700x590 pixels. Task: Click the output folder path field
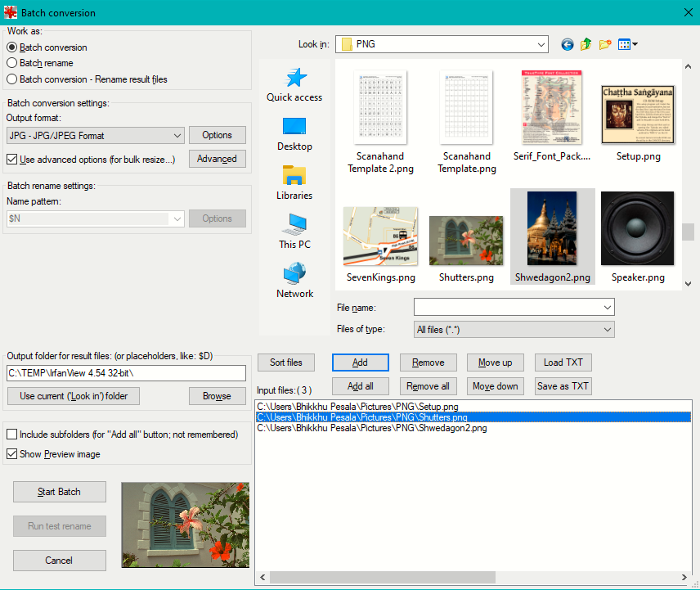point(126,373)
